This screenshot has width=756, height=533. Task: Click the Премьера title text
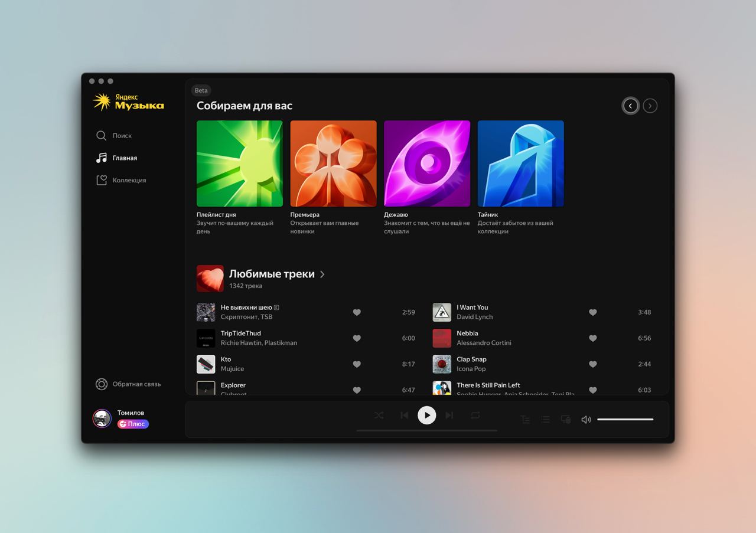305,215
